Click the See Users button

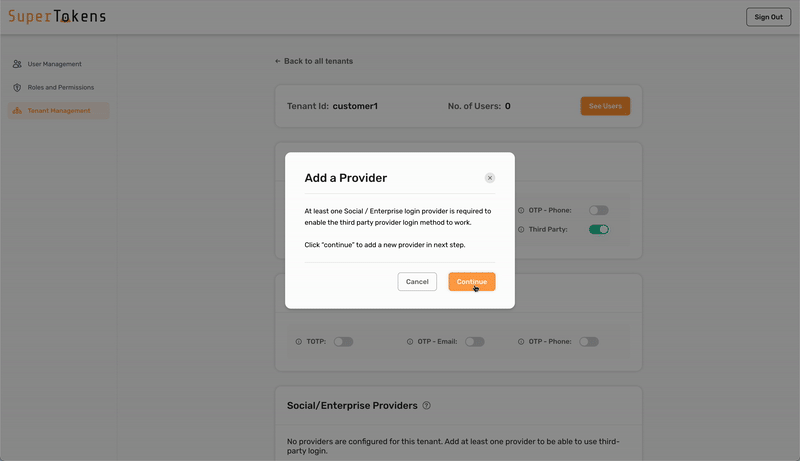click(605, 106)
